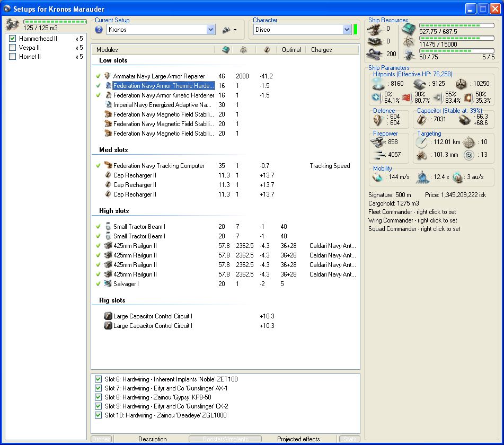504x445 pixels.
Task: Switch to the Boosters\Implants tab
Action: pos(225,439)
